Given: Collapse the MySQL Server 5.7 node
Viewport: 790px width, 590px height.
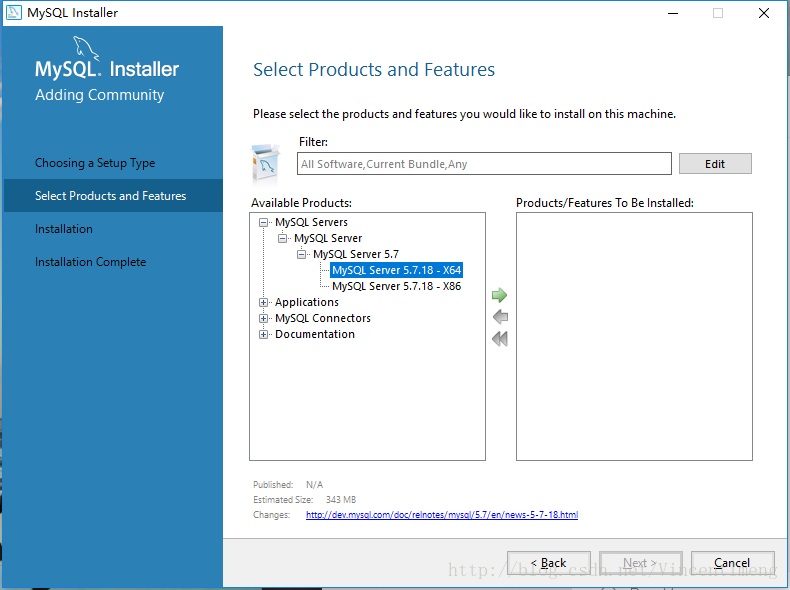Looking at the screenshot, I should [302, 254].
